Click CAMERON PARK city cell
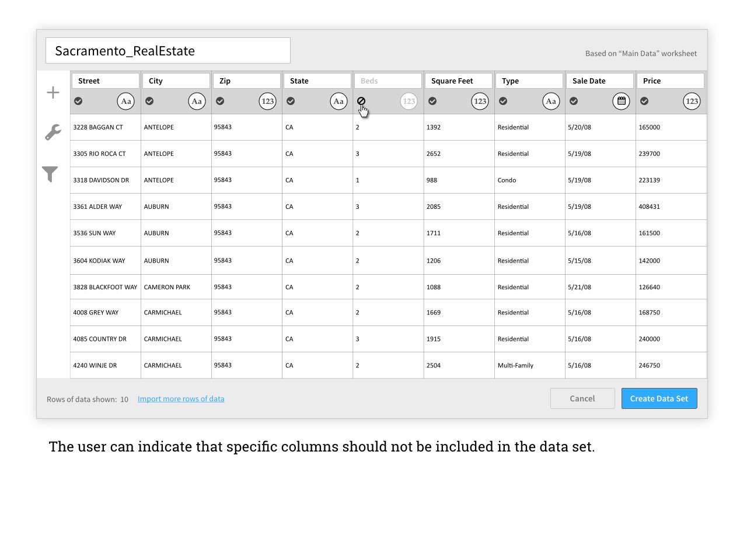This screenshot has width=747, height=560. coord(176,287)
